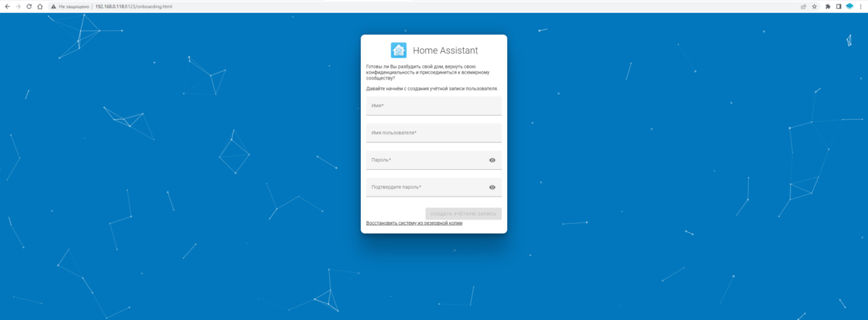Image resolution: width=868 pixels, height=320 pixels.
Task: Reload the onboarding page
Action: tap(29, 7)
